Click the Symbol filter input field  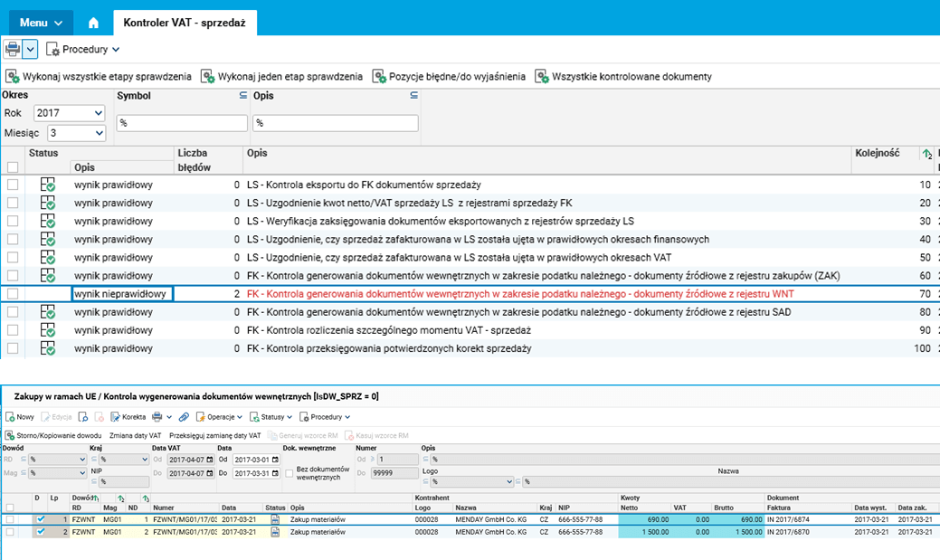(x=181, y=123)
